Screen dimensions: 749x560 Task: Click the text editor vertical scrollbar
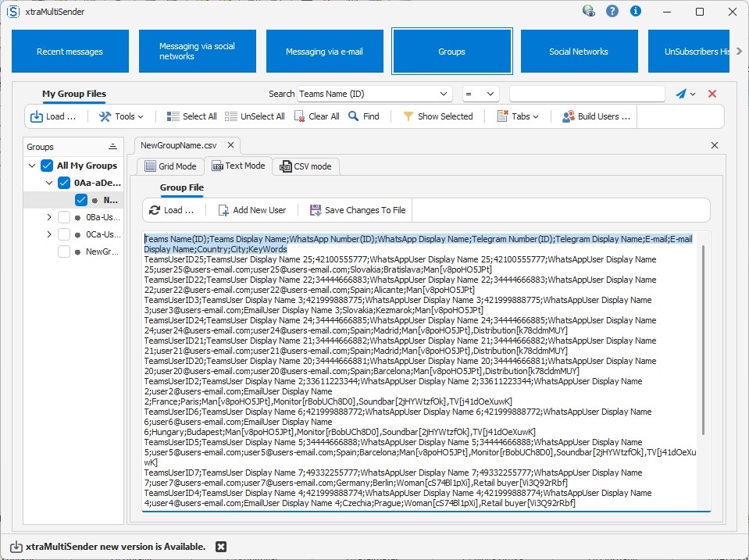click(703, 341)
